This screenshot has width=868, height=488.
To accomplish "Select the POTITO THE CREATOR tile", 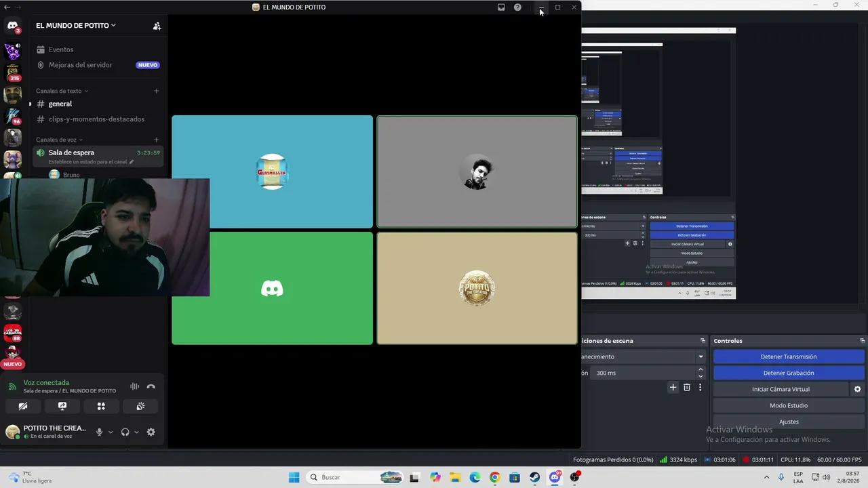I will coord(477,288).
